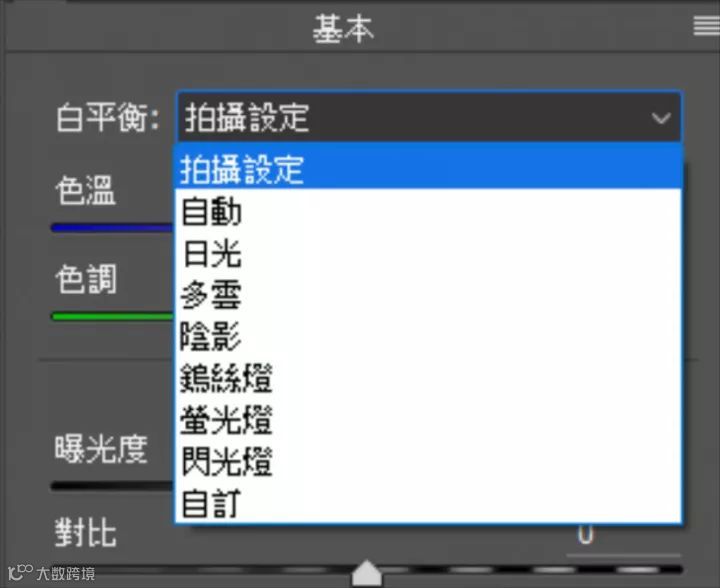Select 多雲 from the dropdown list
The width and height of the screenshot is (720, 588).
tap(428, 295)
